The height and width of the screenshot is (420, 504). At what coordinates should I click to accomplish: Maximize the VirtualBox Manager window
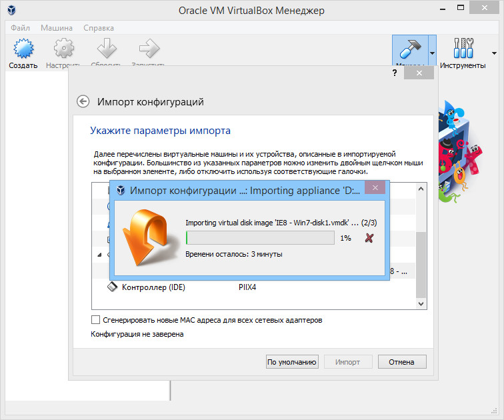(x=461, y=8)
